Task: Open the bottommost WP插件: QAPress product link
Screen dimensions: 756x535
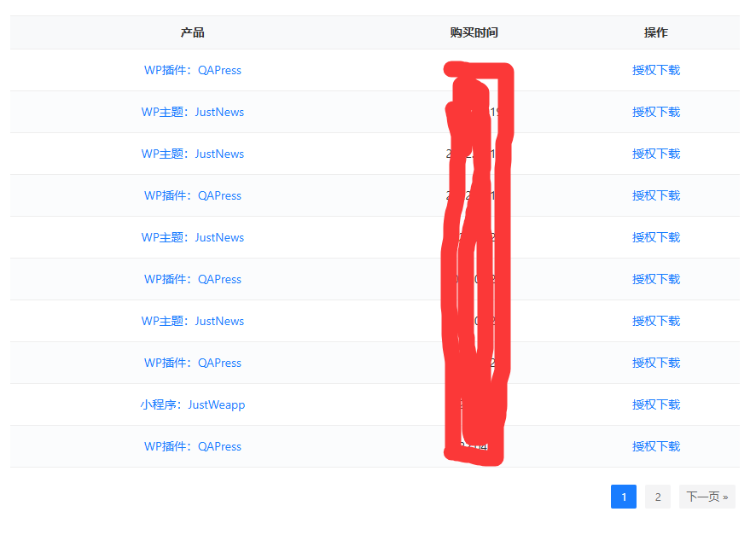Action: 192,446
